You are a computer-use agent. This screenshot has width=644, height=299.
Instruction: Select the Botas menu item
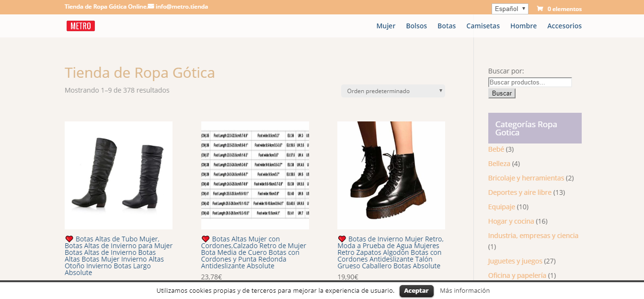pyautogui.click(x=447, y=26)
